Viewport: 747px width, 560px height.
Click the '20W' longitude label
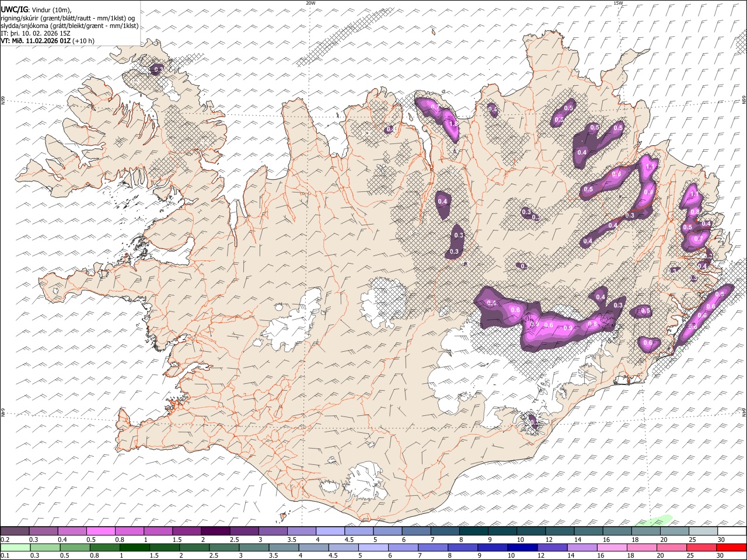311,3
